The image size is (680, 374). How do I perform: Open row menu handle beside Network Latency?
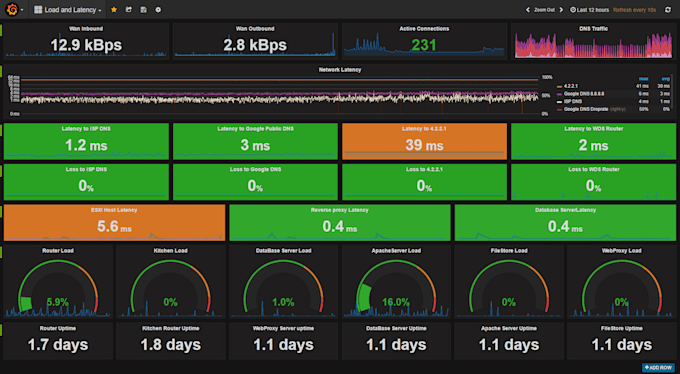pos(1,71)
